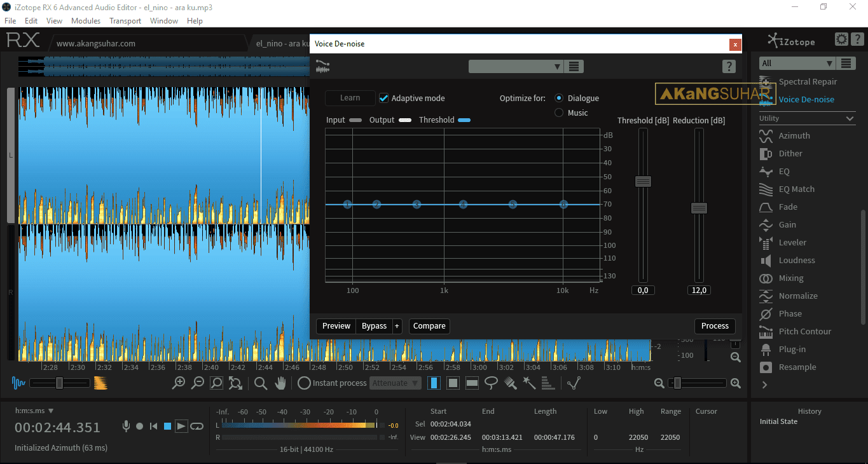Open the File menu
868x464 pixels.
pyautogui.click(x=10, y=21)
